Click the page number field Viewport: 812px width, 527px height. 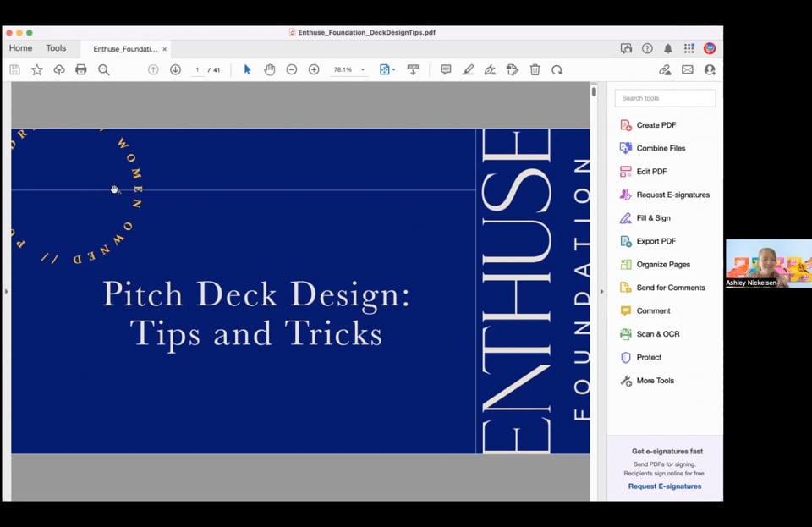(197, 70)
